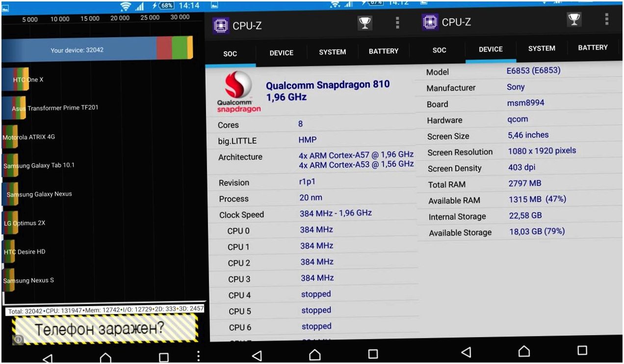Tap the 4x ARM Cortex-A57 @ 1,96 GHz line
This screenshot has height=364, width=624.
[356, 155]
